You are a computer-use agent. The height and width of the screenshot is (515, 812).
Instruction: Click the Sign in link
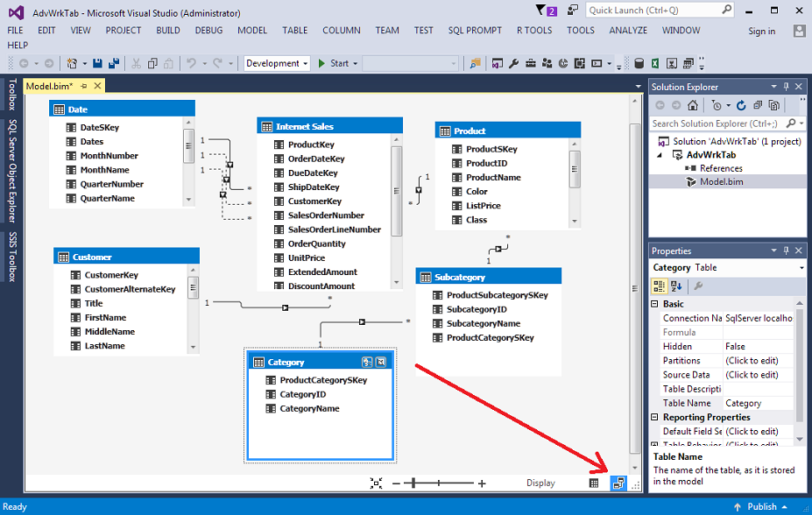tap(761, 31)
